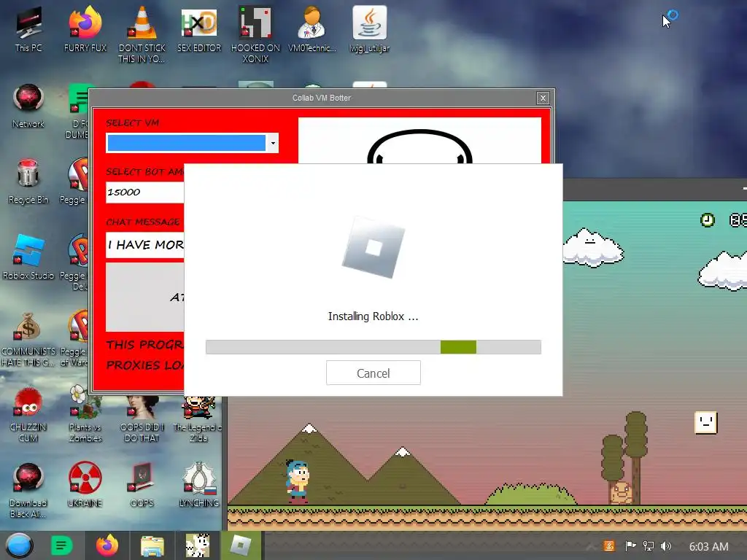
Task: Open the OOPS desktop icon
Action: tap(142, 485)
